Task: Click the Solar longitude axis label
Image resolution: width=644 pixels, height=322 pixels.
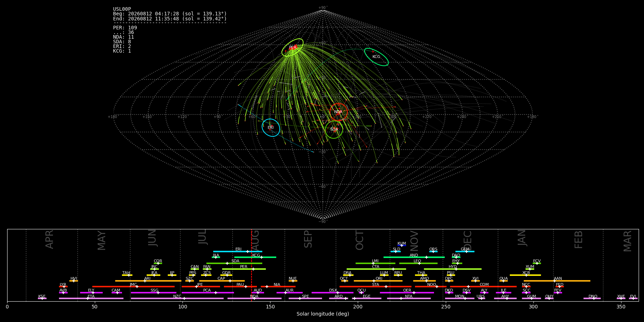Action: (323, 314)
